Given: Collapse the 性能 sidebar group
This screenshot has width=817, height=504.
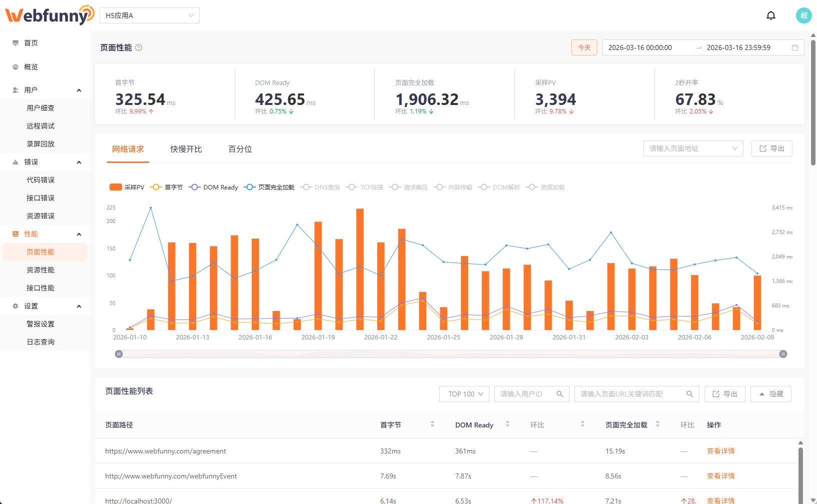Looking at the screenshot, I should click(x=79, y=233).
